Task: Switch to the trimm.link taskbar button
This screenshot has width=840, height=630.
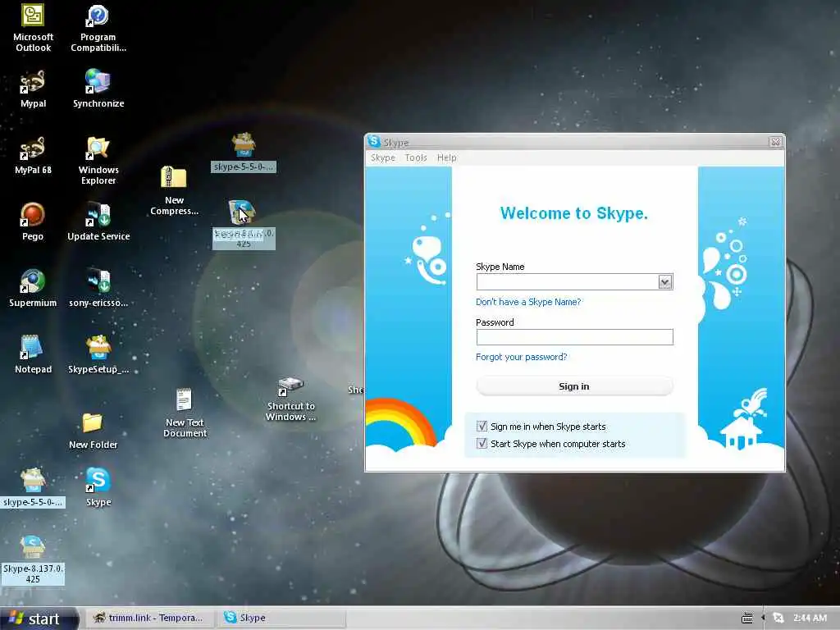Action: click(149, 619)
